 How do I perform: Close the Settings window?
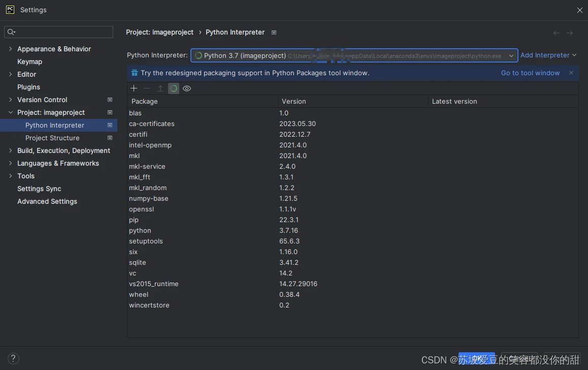[x=579, y=10]
